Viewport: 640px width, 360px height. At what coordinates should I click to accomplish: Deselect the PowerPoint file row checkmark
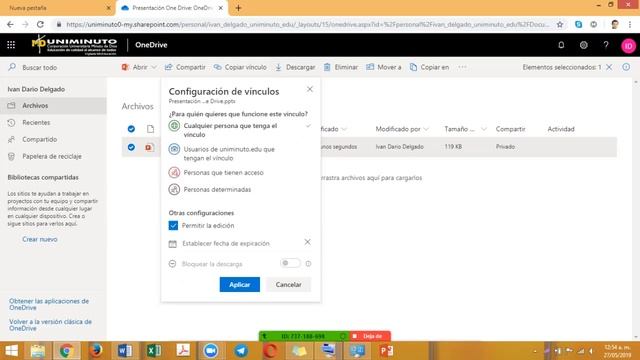tap(131, 147)
